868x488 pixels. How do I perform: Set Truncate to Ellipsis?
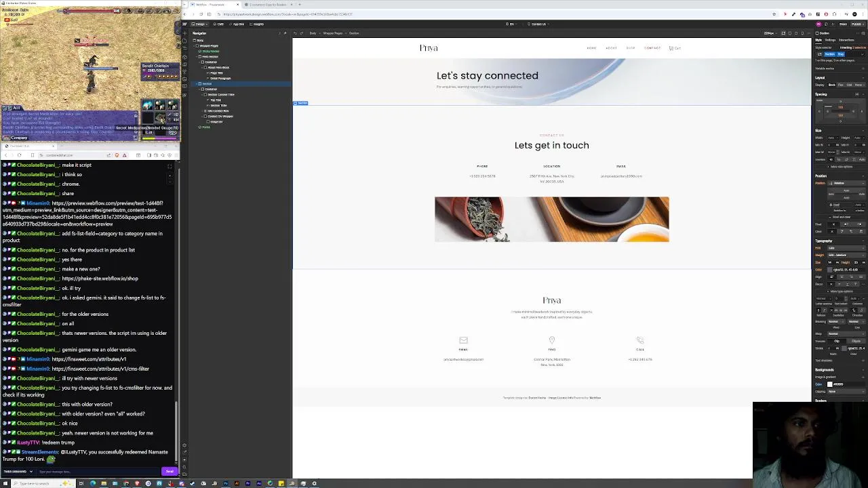point(856,341)
